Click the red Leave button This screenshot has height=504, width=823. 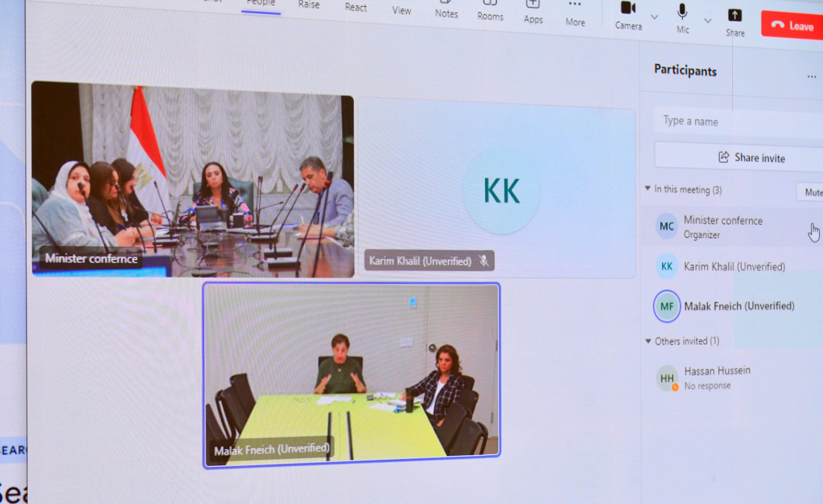[x=792, y=25]
